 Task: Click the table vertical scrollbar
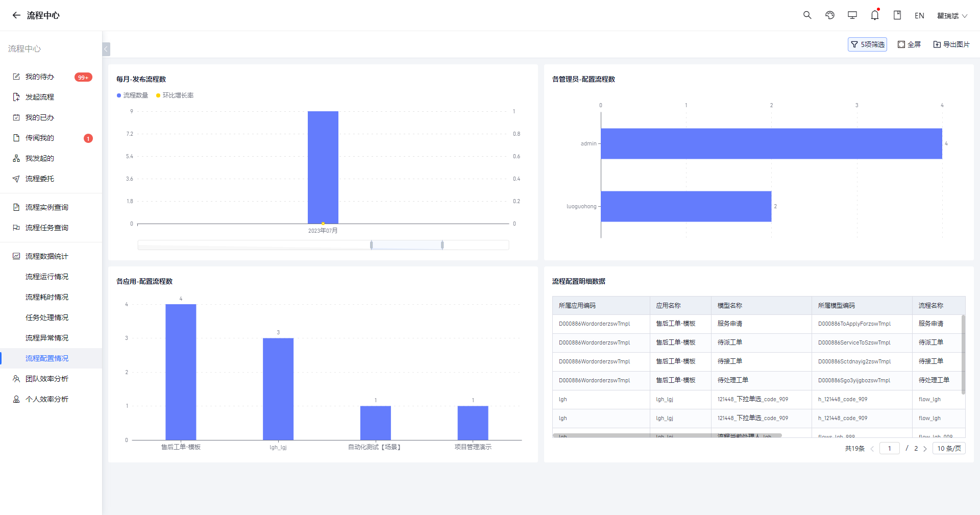[x=963, y=354]
